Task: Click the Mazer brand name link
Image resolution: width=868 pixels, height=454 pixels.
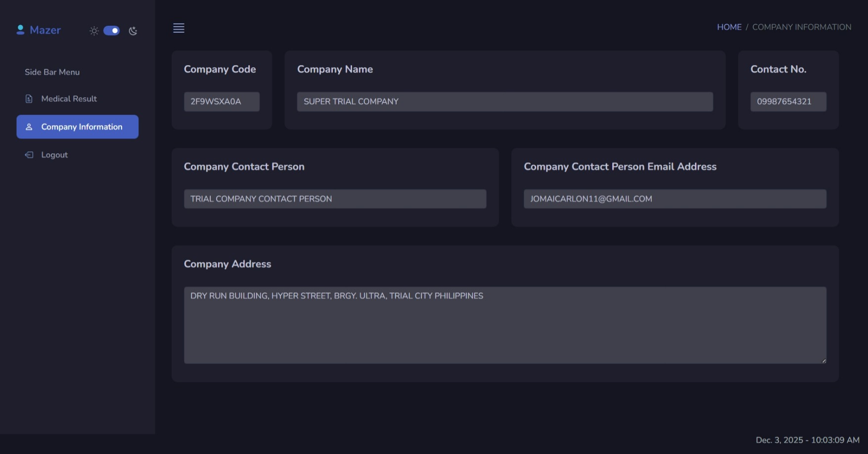Action: coord(45,30)
